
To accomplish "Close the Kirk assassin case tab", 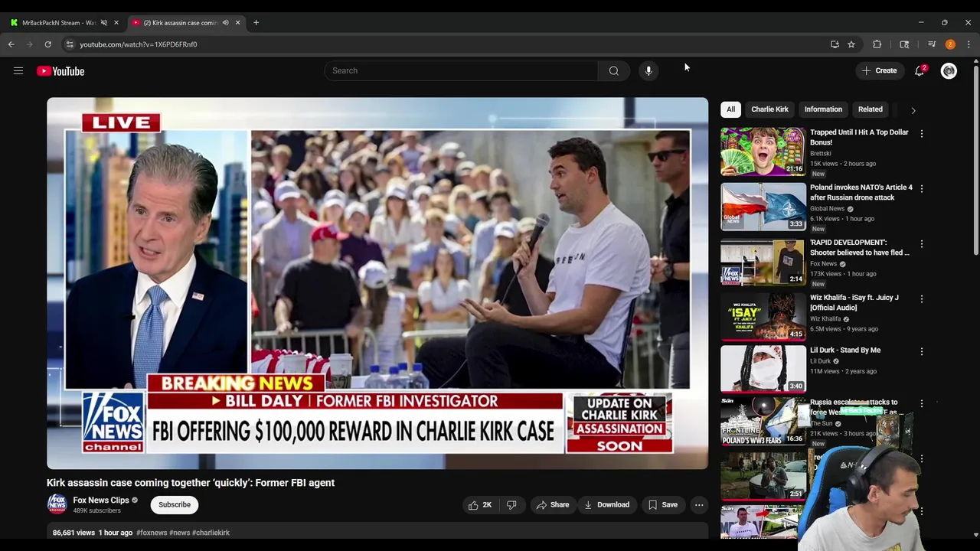I will 237,22.
